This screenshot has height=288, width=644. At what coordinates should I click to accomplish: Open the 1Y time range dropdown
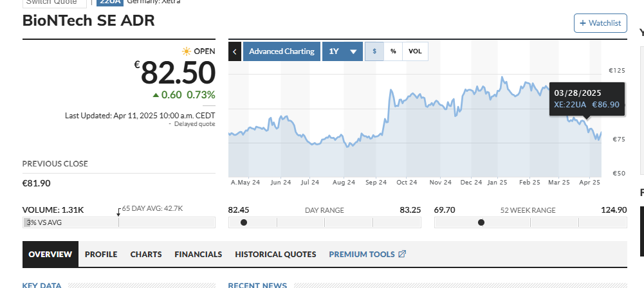click(342, 51)
